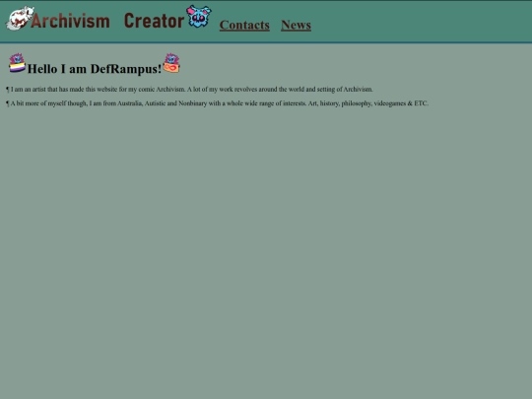Image resolution: width=532 pixels, height=399 pixels.
Task: Open the Creator page link
Action: point(154,21)
